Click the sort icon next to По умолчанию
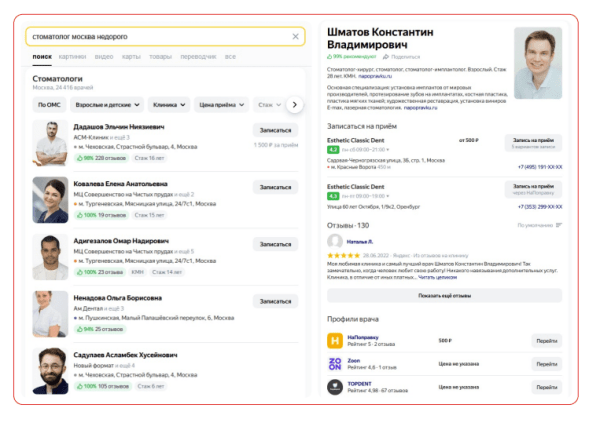 tap(558, 226)
